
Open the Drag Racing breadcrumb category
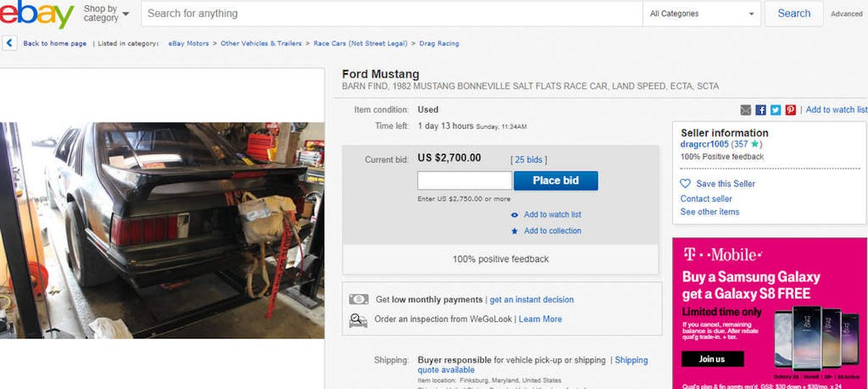pyautogui.click(x=438, y=43)
